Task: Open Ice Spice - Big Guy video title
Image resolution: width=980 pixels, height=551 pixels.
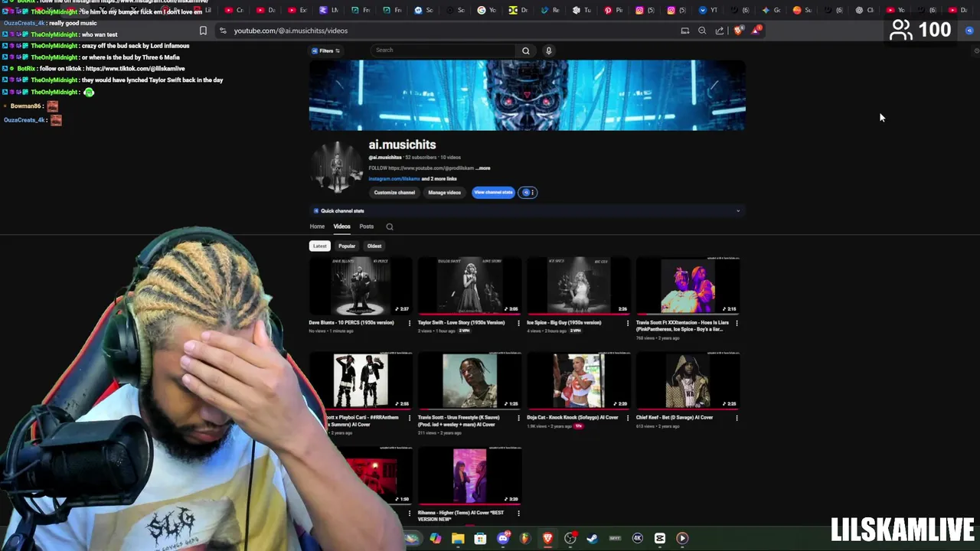Action: tap(564, 322)
